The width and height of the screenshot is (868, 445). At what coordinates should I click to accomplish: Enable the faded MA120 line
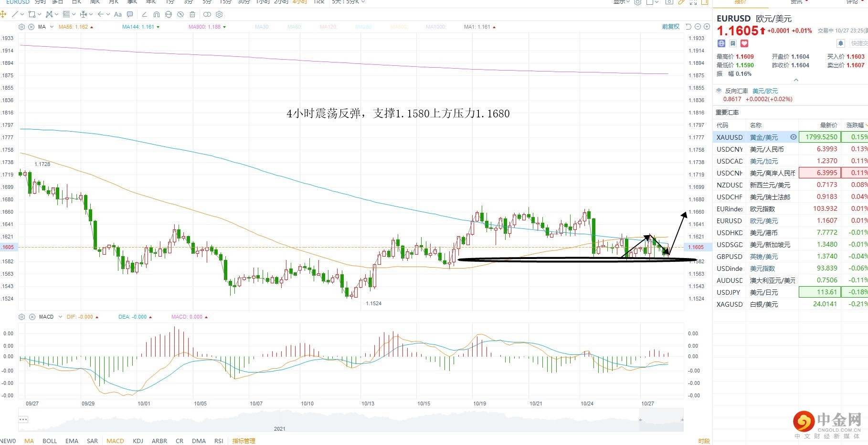click(328, 27)
